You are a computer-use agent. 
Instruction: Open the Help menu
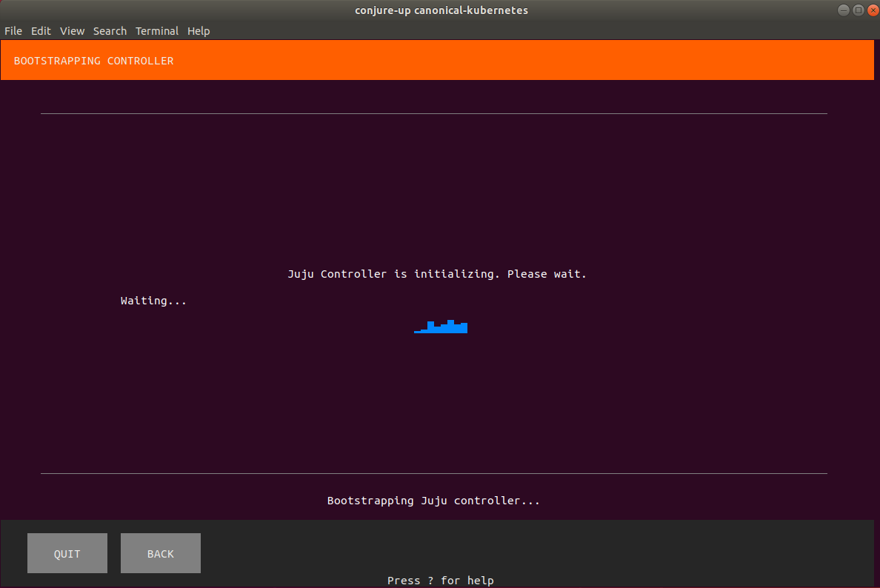199,31
